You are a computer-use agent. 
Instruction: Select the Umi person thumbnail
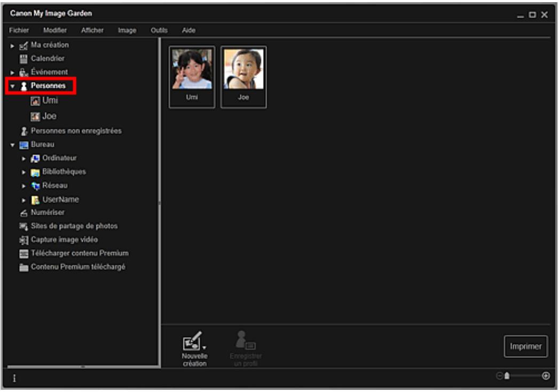coord(192,77)
